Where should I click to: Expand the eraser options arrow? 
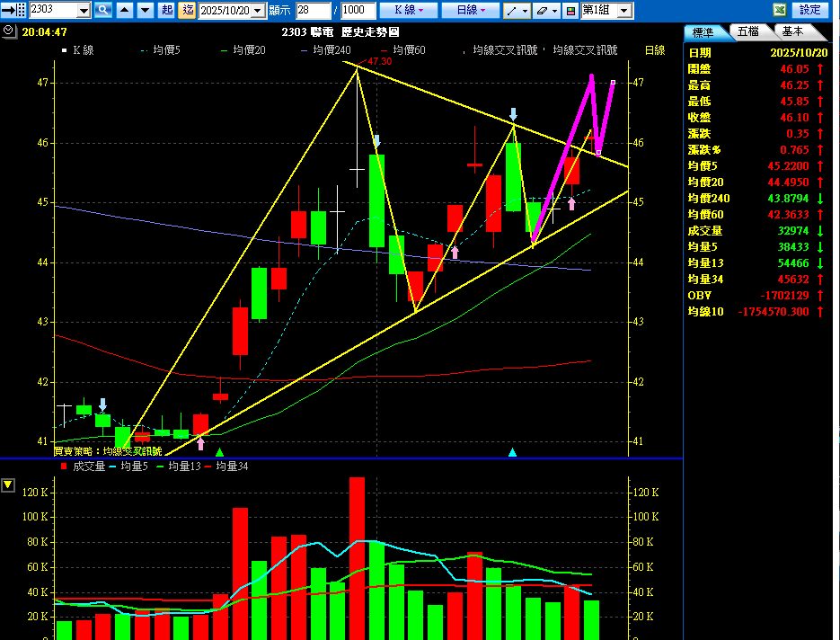click(x=555, y=11)
